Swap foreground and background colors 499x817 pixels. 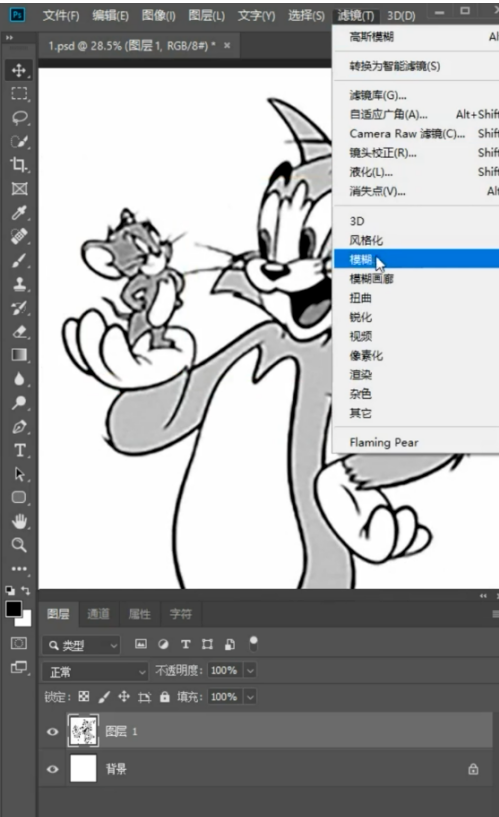click(x=26, y=590)
